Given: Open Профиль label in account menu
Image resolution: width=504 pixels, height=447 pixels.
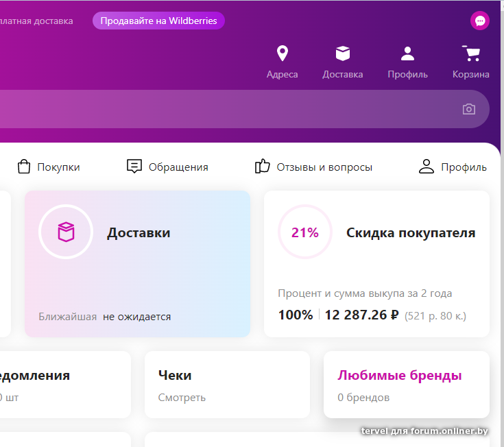Looking at the screenshot, I should click(x=464, y=167).
